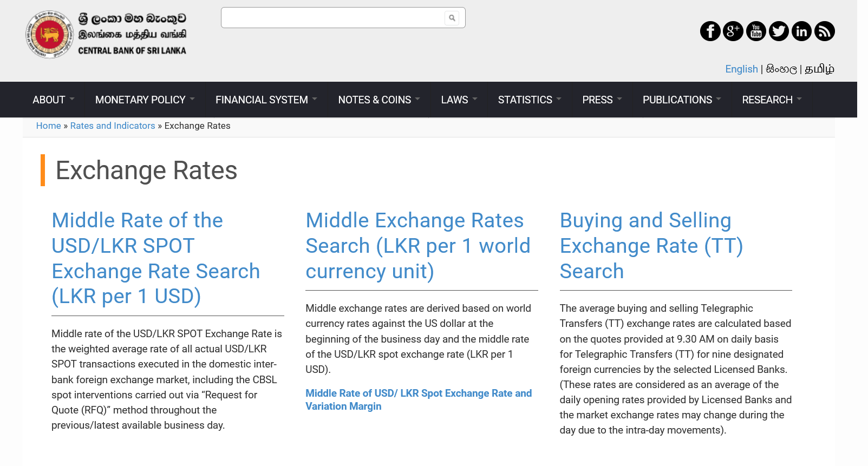Viewport: 868px width, 466px height.
Task: Open the About menu item
Action: point(53,100)
